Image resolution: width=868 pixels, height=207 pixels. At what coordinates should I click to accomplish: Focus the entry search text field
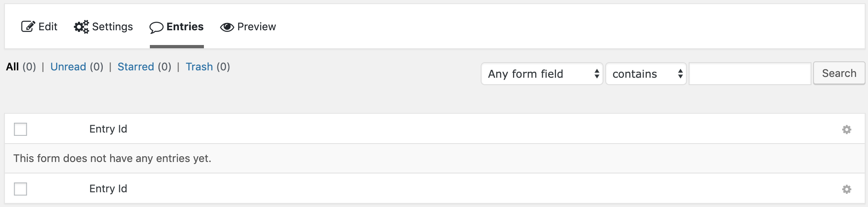(750, 74)
